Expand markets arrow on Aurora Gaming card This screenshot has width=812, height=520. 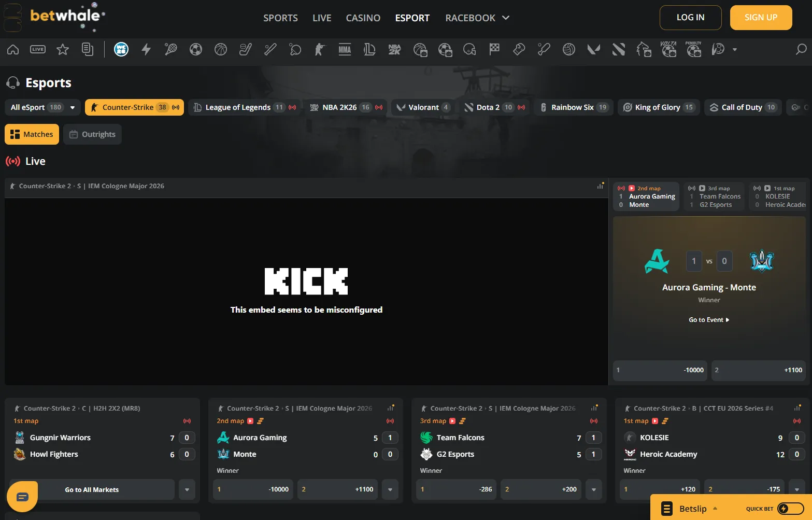pyautogui.click(x=390, y=489)
